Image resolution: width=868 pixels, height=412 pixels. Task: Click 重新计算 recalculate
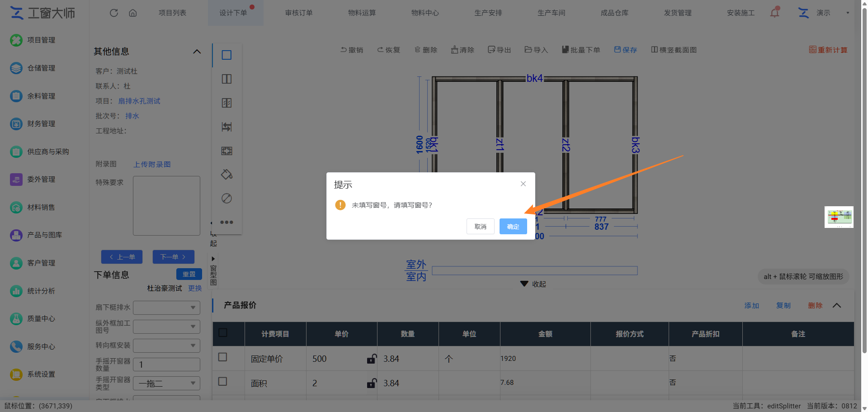tap(828, 50)
